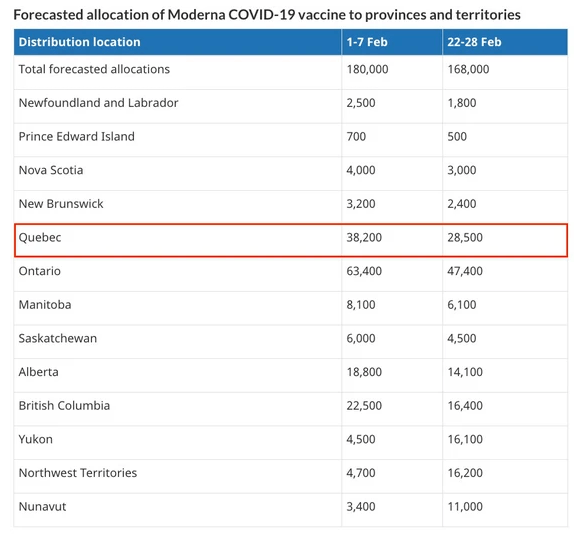
Task: Click 'Prince Edward Island' row label
Action: tap(76, 136)
